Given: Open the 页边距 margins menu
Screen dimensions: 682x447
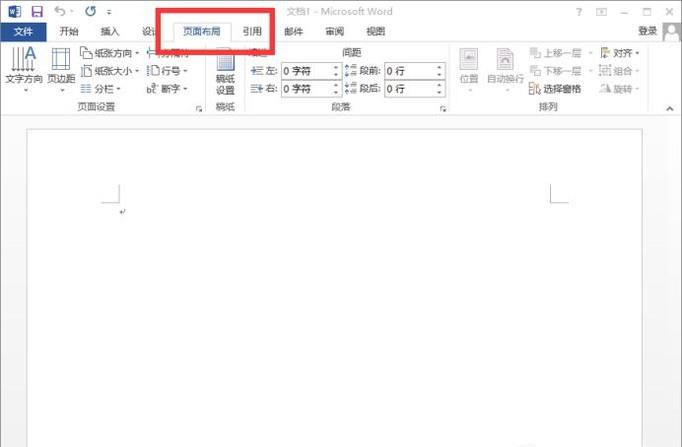Looking at the screenshot, I should point(61,70).
